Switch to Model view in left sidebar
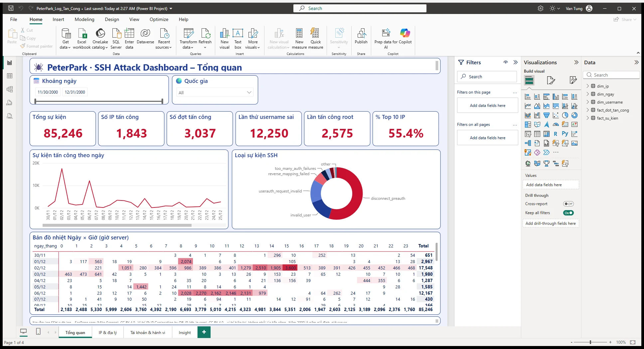 tap(10, 89)
